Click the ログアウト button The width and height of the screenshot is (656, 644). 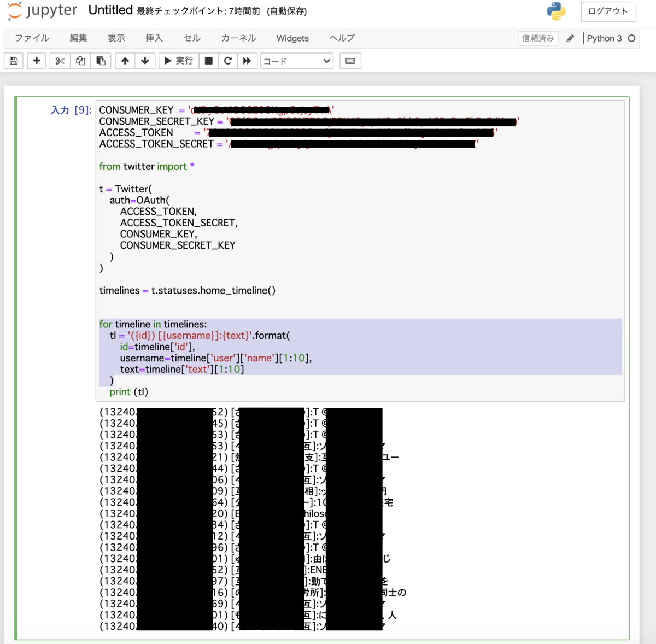(608, 11)
